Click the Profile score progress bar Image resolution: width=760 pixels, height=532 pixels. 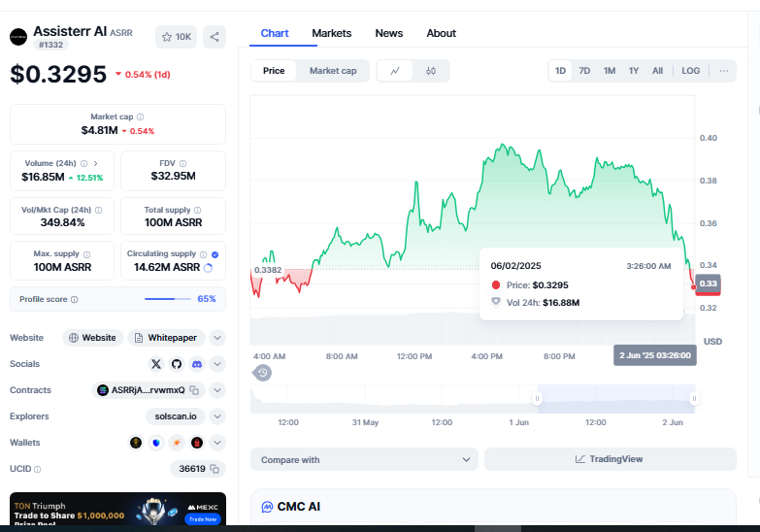point(168,299)
